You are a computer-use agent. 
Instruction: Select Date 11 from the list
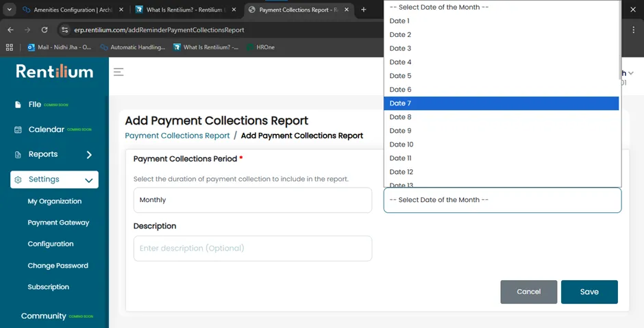501,158
